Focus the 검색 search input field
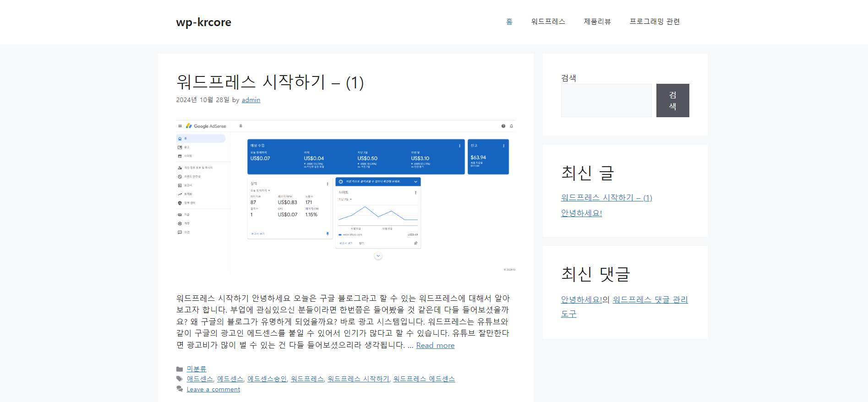This screenshot has width=868, height=402. tap(606, 100)
